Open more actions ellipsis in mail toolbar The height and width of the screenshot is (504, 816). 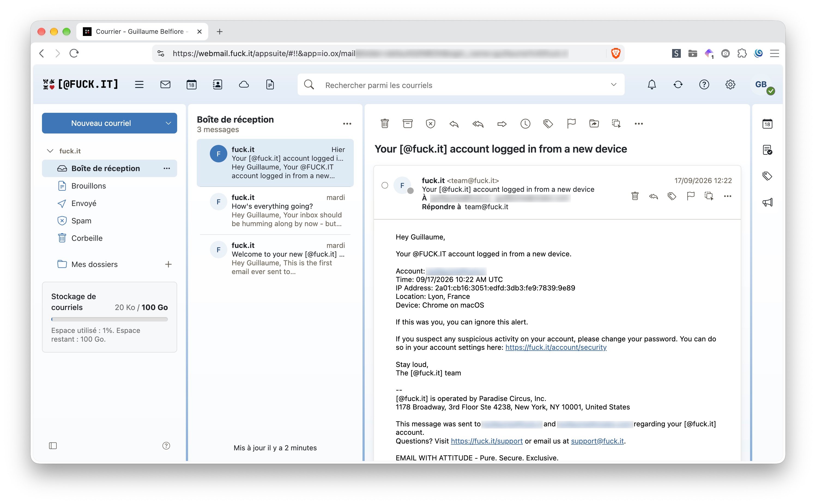coord(639,124)
